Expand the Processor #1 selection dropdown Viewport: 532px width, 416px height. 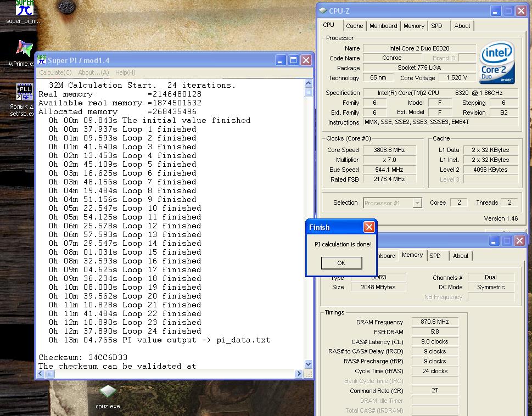click(x=417, y=203)
